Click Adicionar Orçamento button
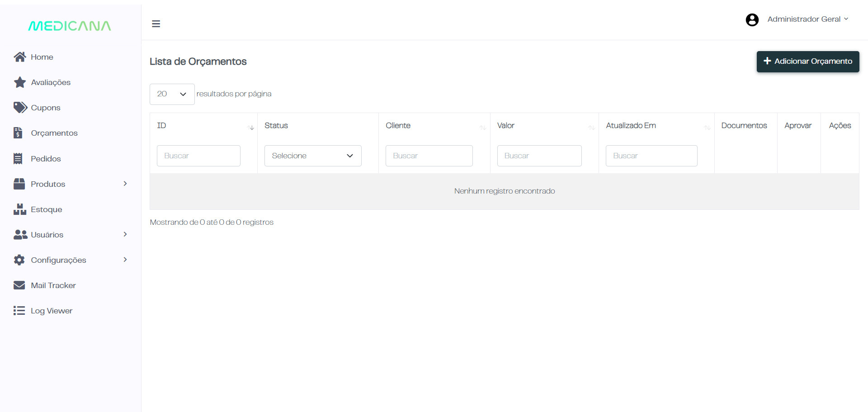This screenshot has height=412, width=868. [x=807, y=62]
